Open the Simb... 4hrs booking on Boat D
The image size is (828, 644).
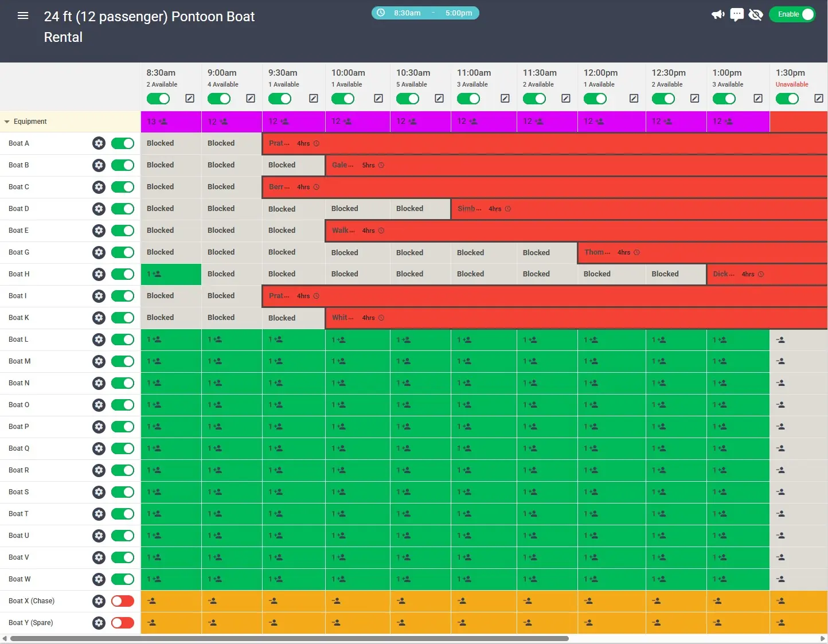coord(639,209)
